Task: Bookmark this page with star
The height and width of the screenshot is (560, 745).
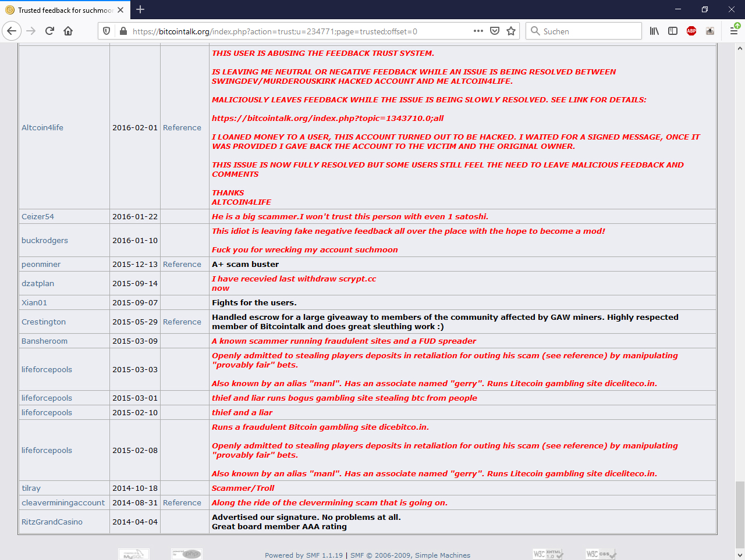Action: [x=511, y=31]
